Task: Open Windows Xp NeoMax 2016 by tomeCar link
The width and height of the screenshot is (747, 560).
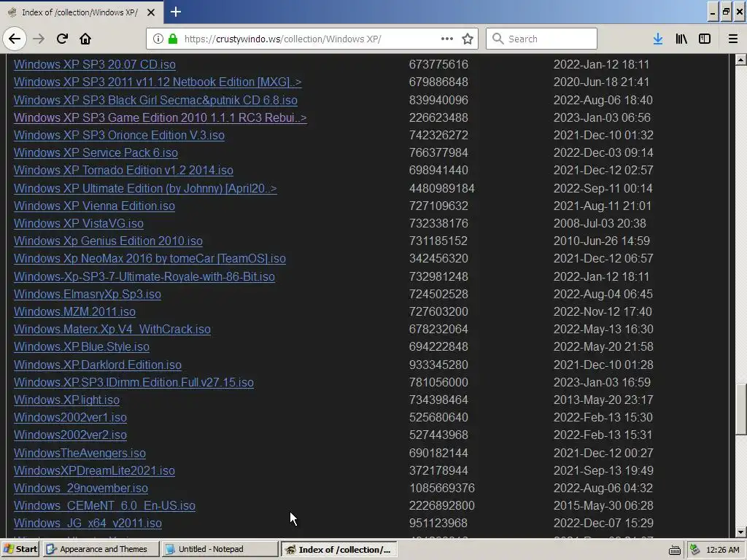Action: point(150,259)
